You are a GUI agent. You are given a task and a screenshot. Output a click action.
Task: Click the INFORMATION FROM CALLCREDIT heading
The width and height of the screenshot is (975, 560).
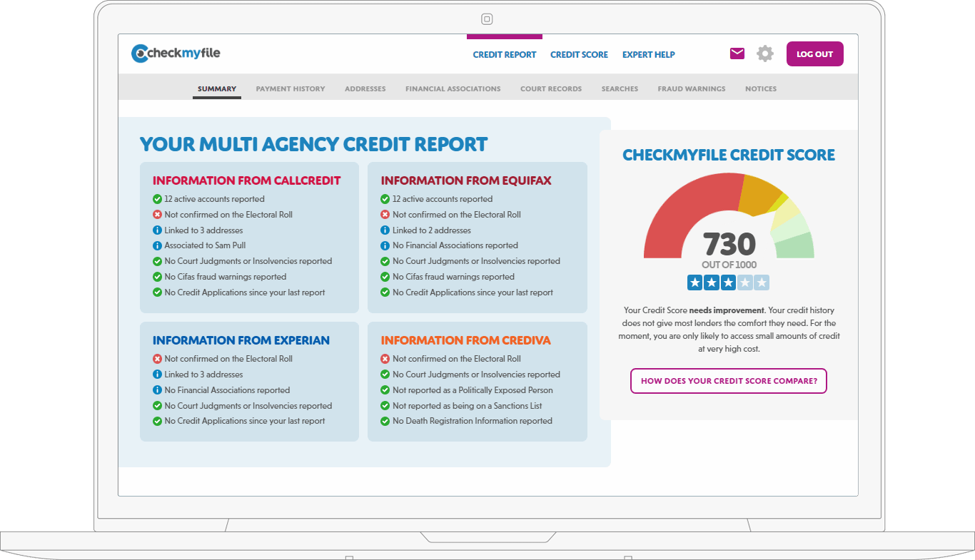click(246, 180)
